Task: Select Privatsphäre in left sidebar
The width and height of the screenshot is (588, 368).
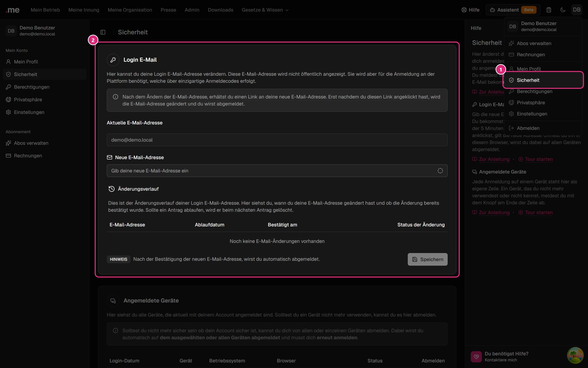Action: coord(45,100)
